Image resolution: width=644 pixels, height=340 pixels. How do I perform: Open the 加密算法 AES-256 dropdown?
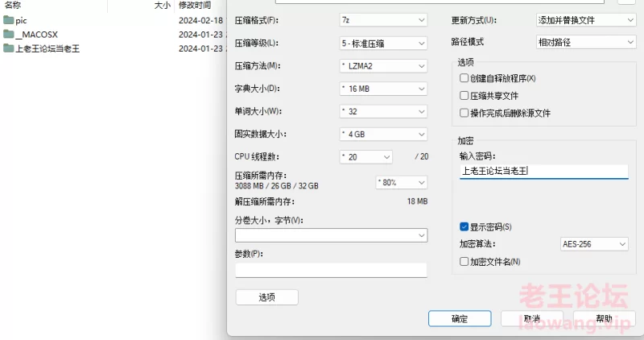(x=594, y=244)
